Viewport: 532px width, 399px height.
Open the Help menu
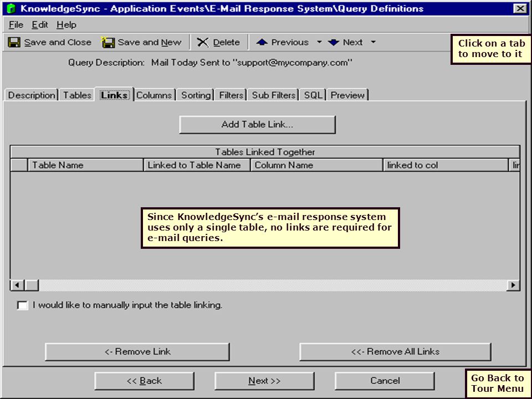66,25
